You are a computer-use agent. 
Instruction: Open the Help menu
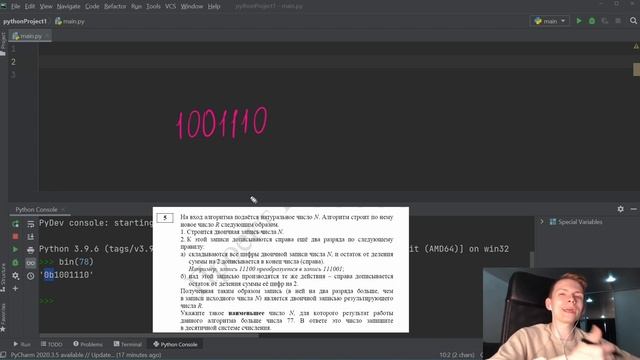click(214, 6)
